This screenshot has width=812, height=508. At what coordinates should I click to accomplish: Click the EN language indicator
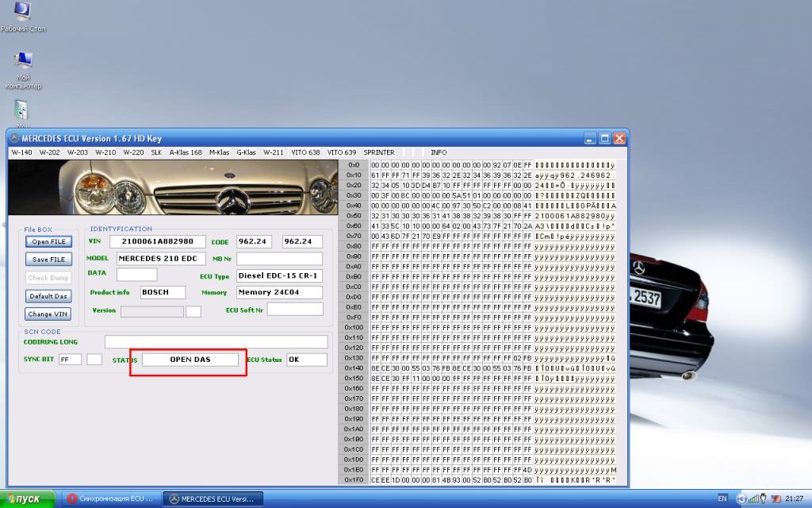(722, 498)
